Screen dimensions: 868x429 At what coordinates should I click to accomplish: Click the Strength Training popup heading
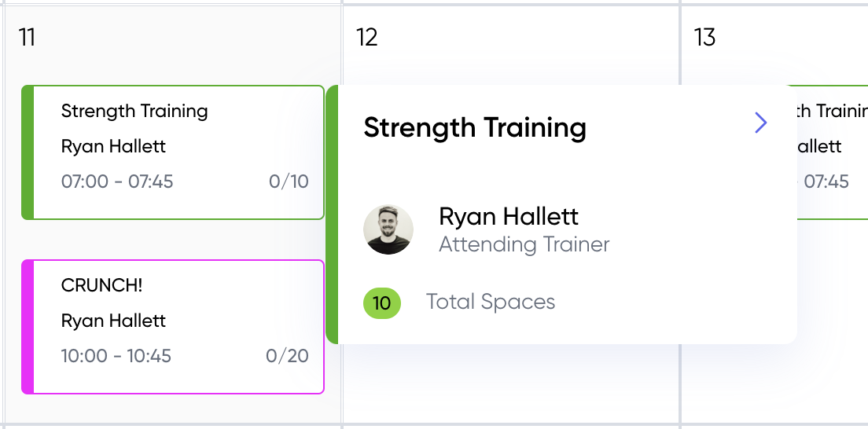tap(475, 127)
